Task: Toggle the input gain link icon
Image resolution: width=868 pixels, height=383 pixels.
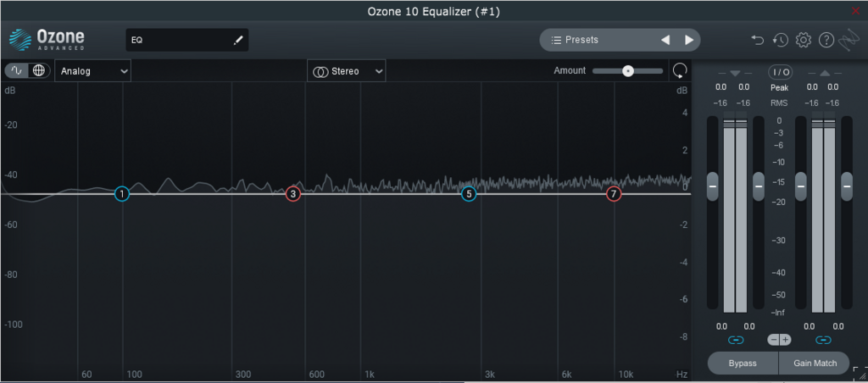Action: point(735,340)
